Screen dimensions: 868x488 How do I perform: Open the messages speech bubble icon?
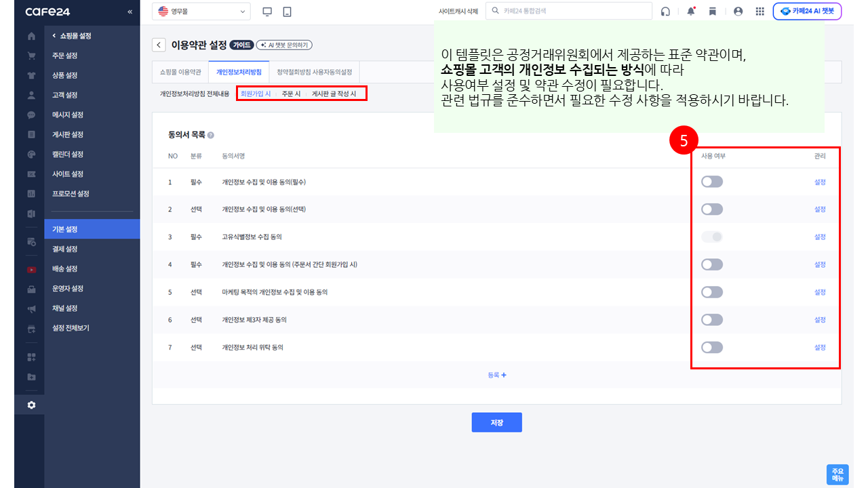tap(31, 115)
